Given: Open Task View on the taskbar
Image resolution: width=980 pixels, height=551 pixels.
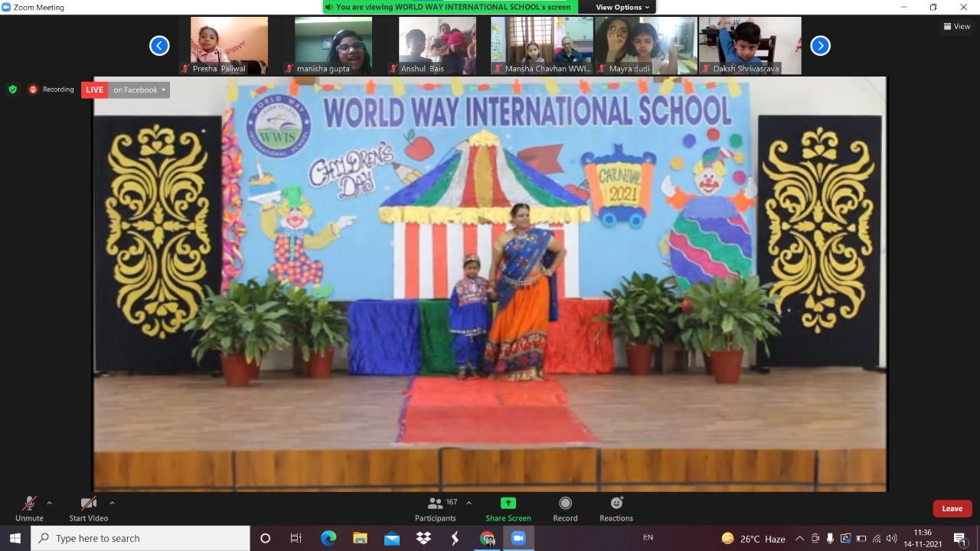Looking at the screenshot, I should click(x=296, y=539).
